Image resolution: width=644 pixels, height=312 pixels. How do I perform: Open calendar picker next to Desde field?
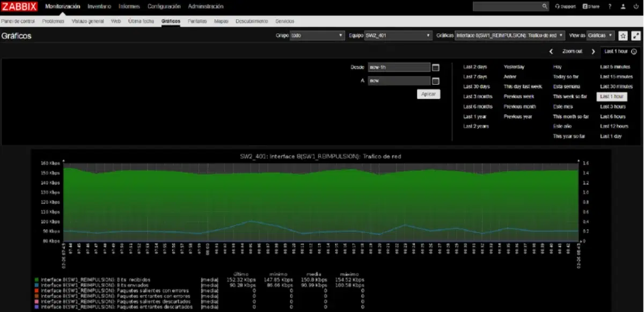436,68
